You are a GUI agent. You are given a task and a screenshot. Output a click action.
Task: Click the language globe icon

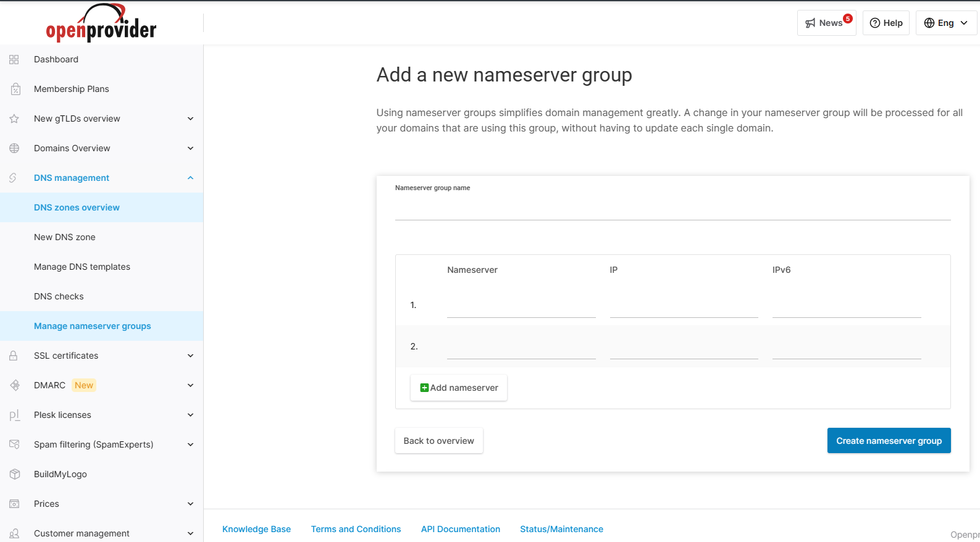click(x=929, y=23)
